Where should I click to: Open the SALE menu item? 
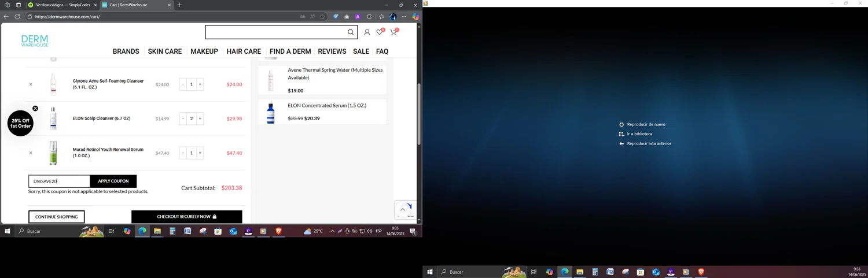click(361, 51)
